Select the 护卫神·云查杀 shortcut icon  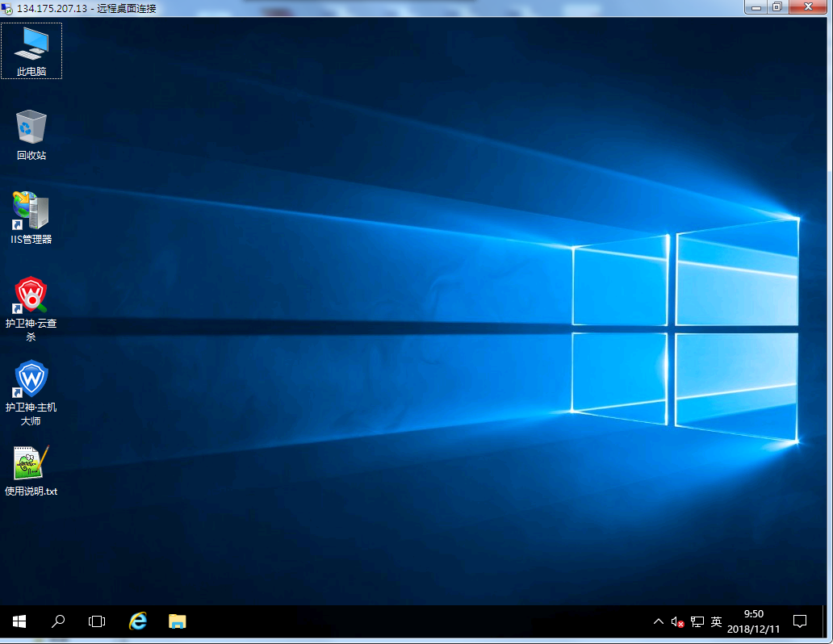pos(31,309)
